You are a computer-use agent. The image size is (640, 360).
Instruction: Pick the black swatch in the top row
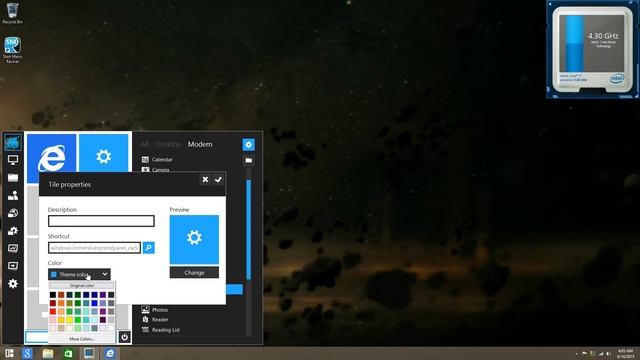coord(53,295)
